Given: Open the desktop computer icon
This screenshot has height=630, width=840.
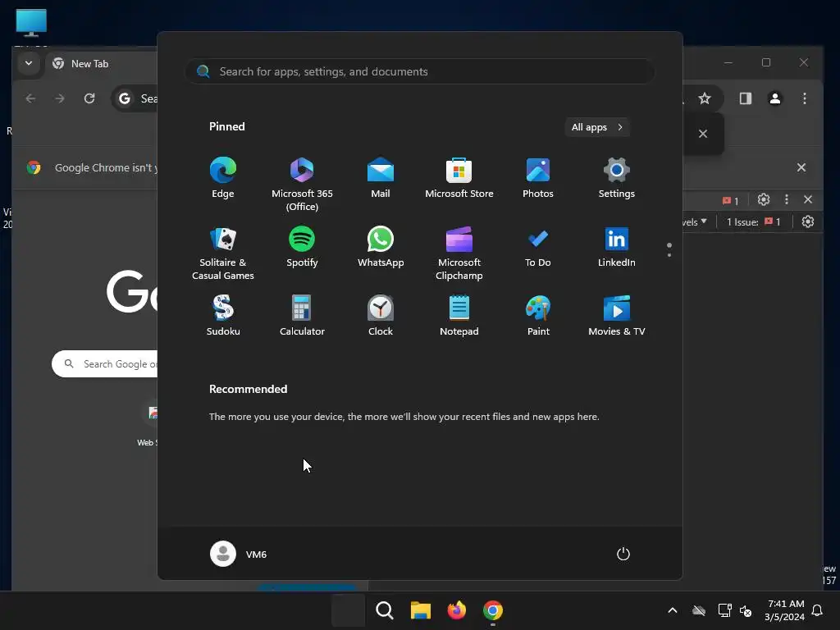Looking at the screenshot, I should tap(31, 24).
